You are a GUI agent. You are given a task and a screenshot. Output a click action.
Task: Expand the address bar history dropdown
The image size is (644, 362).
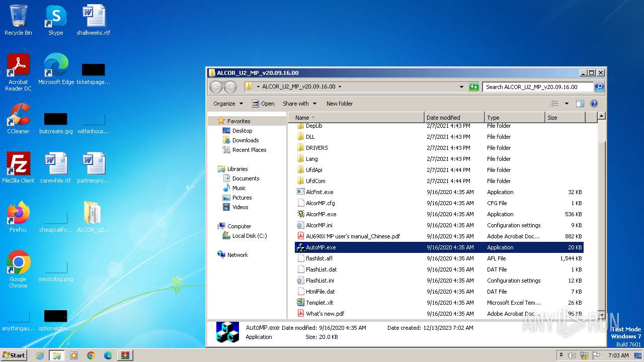(x=461, y=87)
